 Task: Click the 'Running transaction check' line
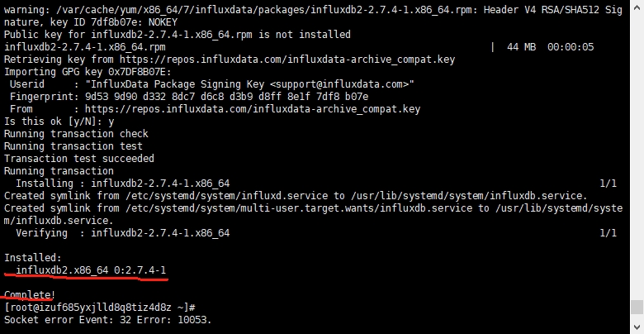click(77, 134)
